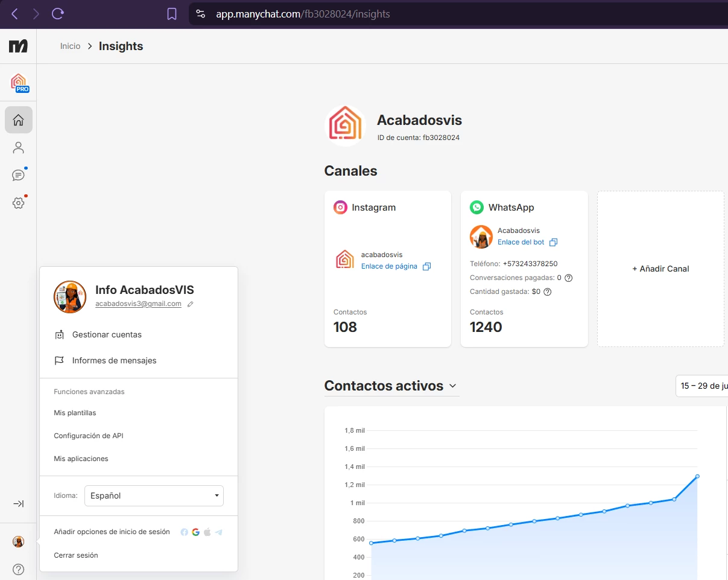Viewport: 728px width, 580px height.
Task: Click the browser forward arrow
Action: click(x=36, y=13)
